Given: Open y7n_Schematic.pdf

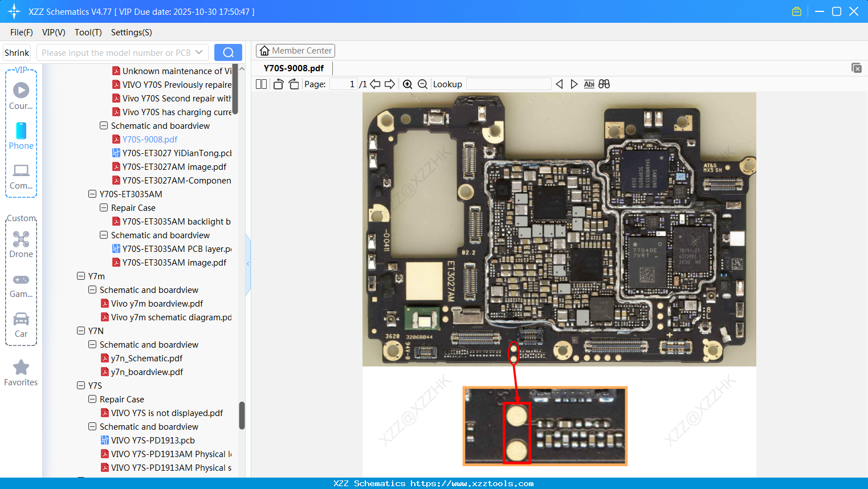Looking at the screenshot, I should coord(141,358).
